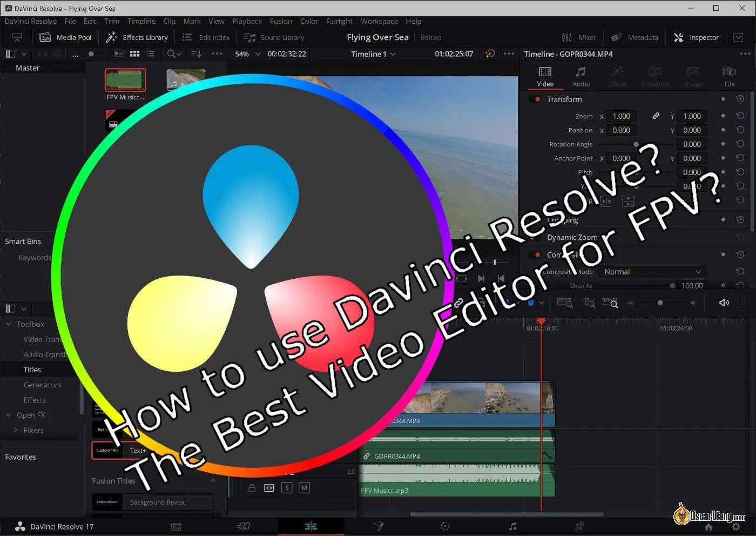
Task: Go to the Deliver page
Action: click(579, 526)
